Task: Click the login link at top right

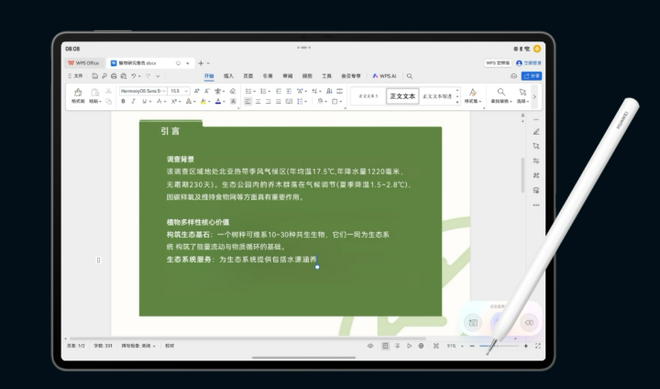Action: 529,63
